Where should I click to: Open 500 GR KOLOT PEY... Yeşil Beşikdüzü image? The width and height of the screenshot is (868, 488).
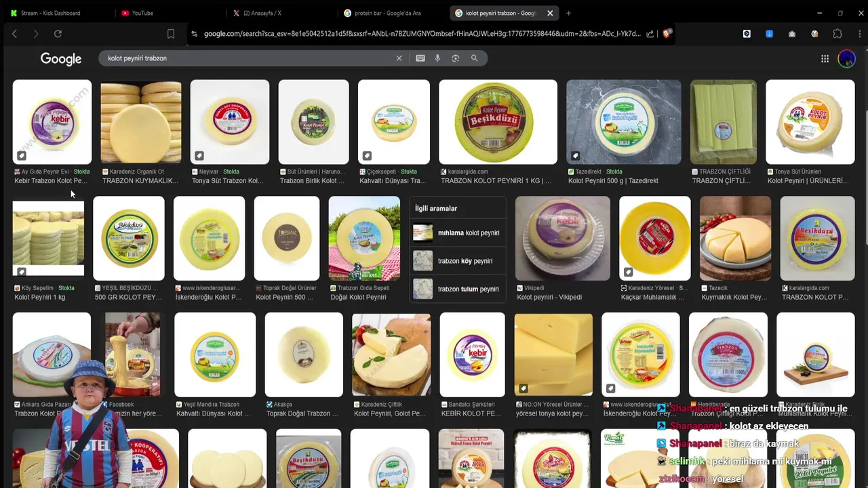(129, 239)
